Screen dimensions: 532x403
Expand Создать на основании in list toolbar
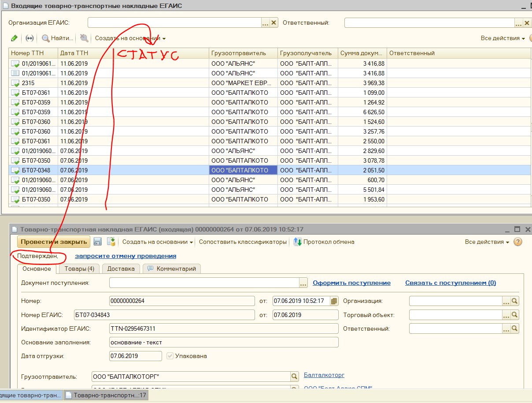130,38
